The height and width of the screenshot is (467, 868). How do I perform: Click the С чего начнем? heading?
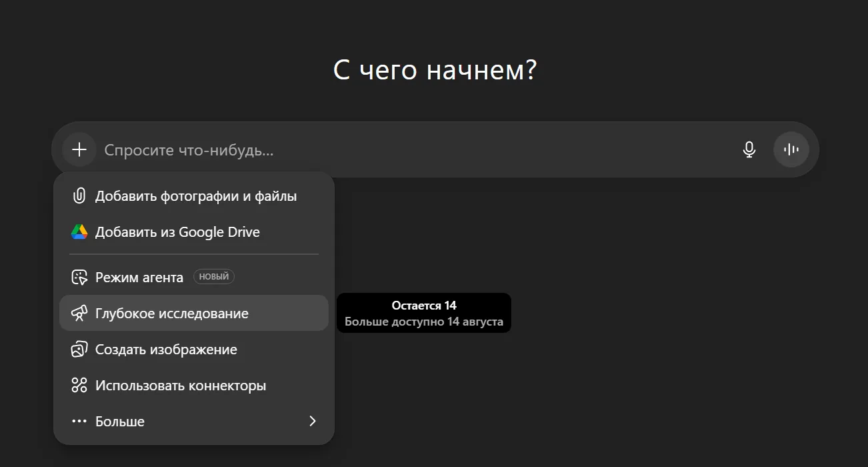point(435,70)
